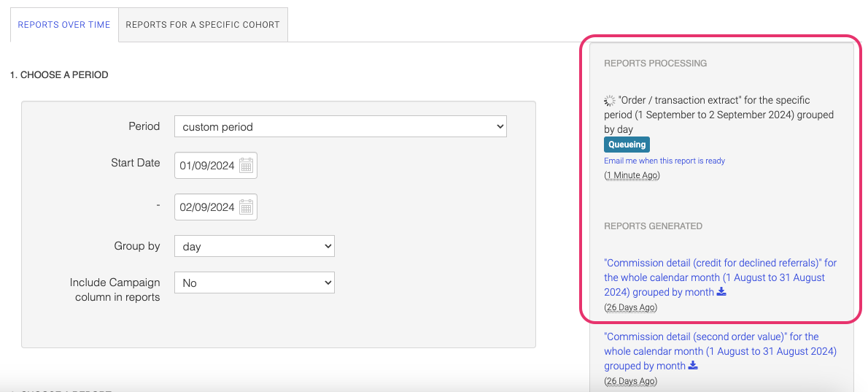The width and height of the screenshot is (868, 392).
Task: Open calendar picker for end date 02/09/2024
Action: click(247, 207)
